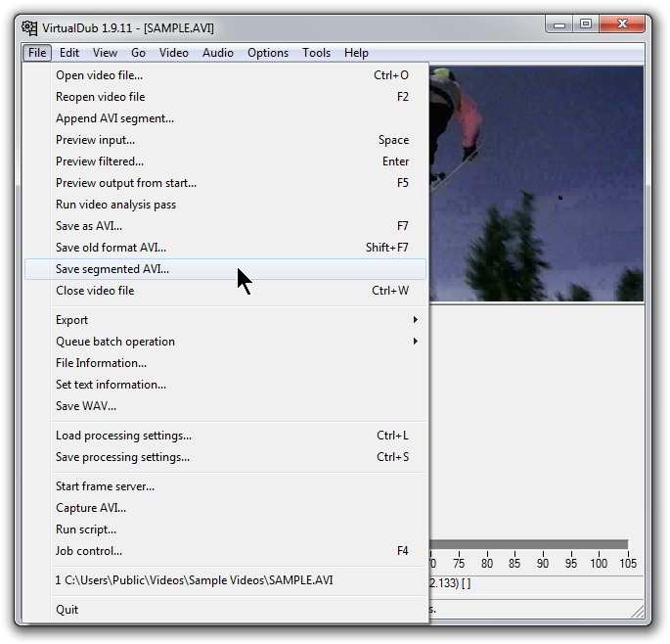Image resolution: width=670 pixels, height=644 pixels.
Task: Open the Help menu
Action: point(356,53)
